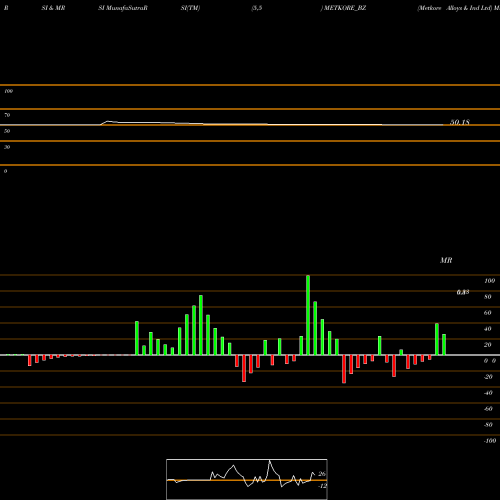Viewport: 500px width, 500px height.
Task: Click the MR axis label '-100'
Action: pyautogui.click(x=490, y=441)
